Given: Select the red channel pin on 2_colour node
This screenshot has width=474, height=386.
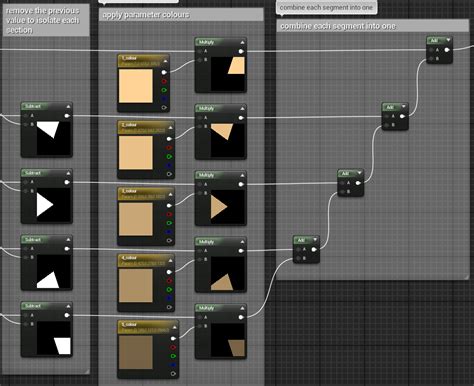Looking at the screenshot, I should tap(169, 148).
